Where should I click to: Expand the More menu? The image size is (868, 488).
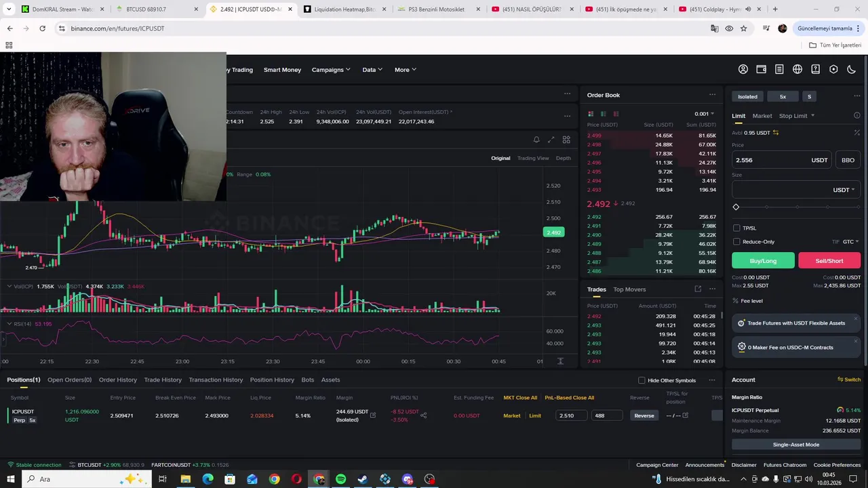[406, 70]
